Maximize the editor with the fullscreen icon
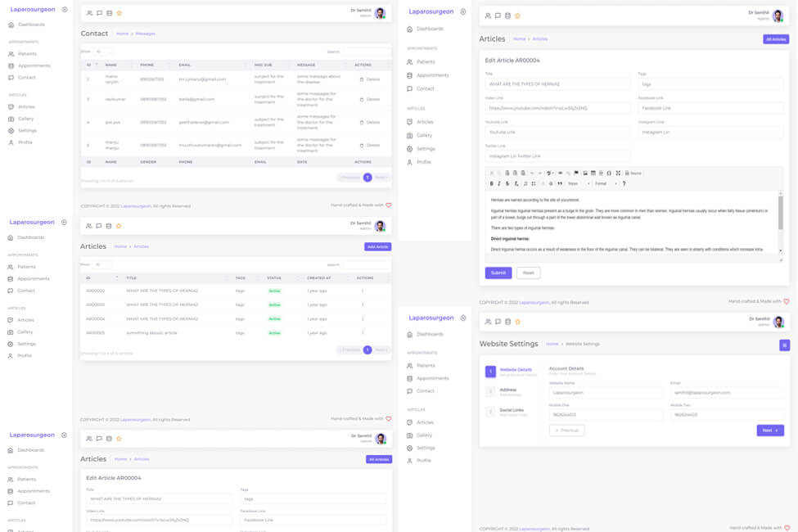 tap(617, 173)
